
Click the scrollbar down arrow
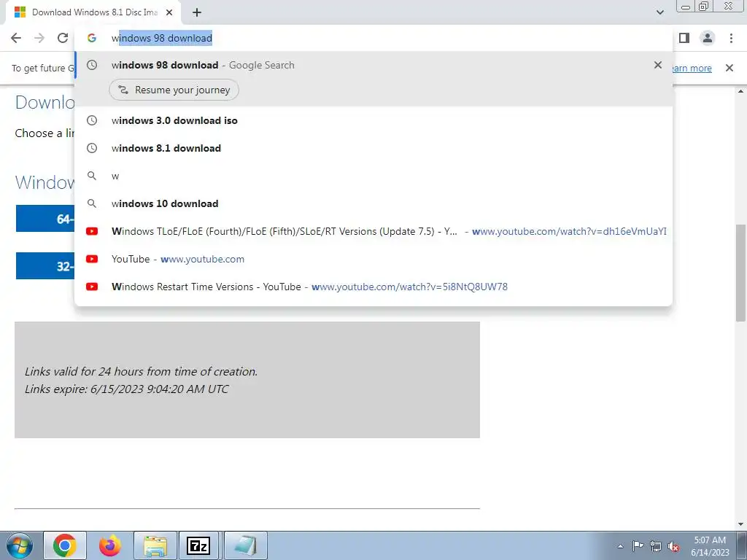[x=741, y=524]
